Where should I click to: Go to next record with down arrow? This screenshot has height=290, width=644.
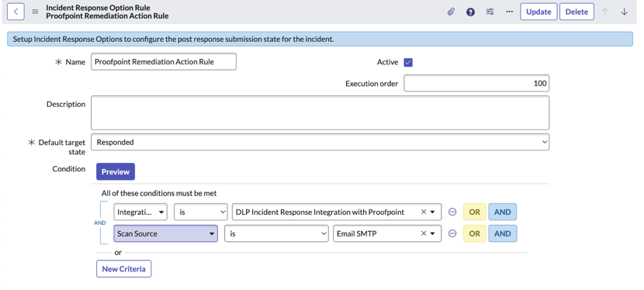pos(625,12)
